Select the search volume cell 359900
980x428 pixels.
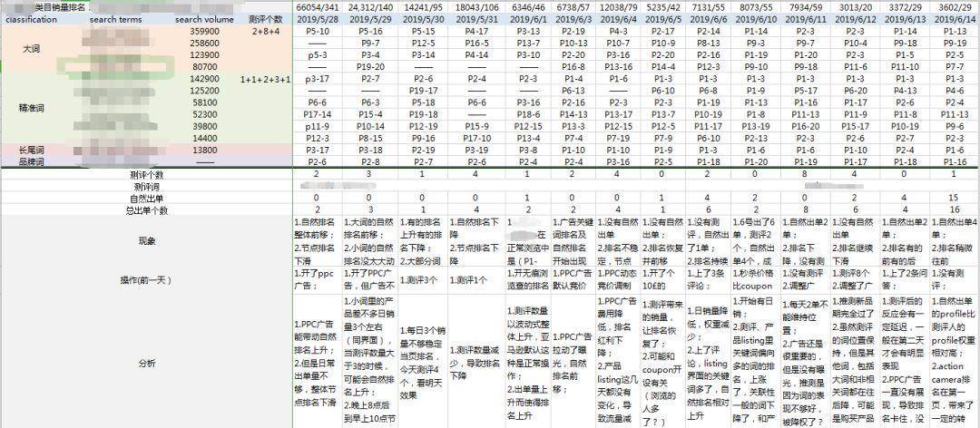click(203, 31)
